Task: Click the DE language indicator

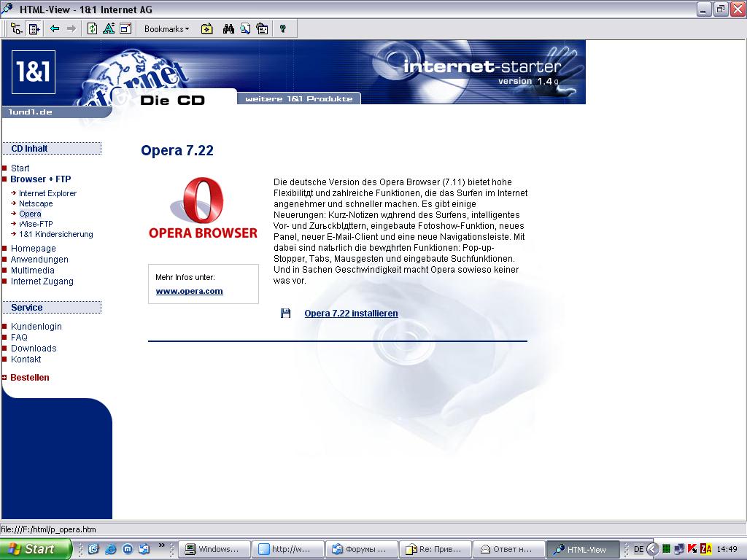Action: [x=639, y=550]
